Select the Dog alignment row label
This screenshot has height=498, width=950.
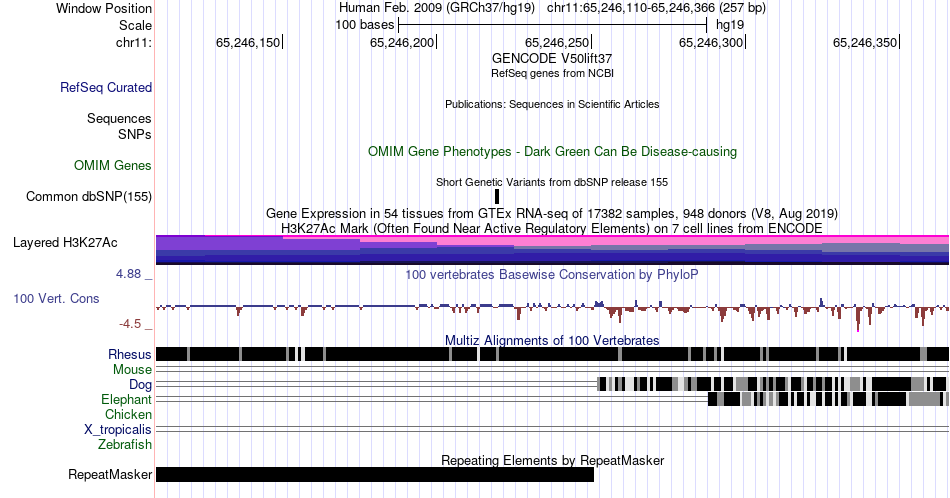141,385
